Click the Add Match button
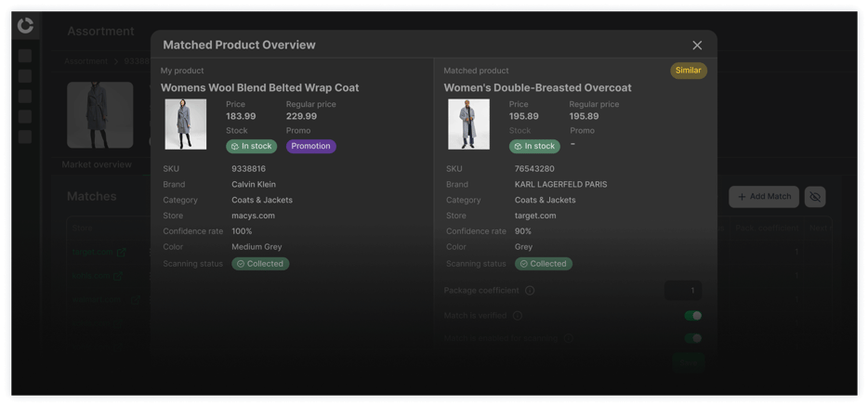The height and width of the screenshot is (406, 868). [x=763, y=197]
